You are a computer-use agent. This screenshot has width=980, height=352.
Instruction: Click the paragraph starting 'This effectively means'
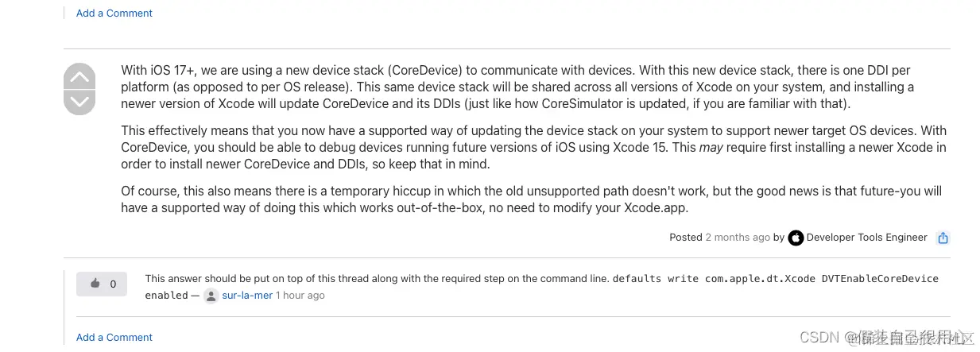pyautogui.click(x=534, y=148)
